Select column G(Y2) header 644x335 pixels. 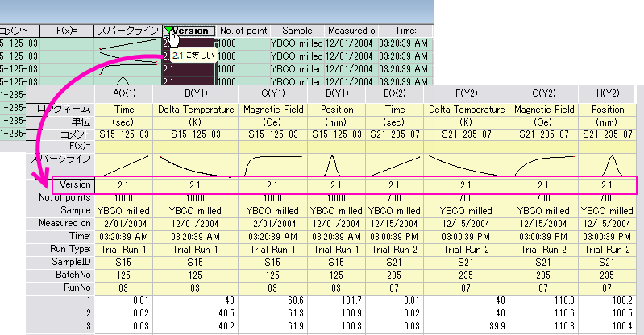[x=543, y=93]
